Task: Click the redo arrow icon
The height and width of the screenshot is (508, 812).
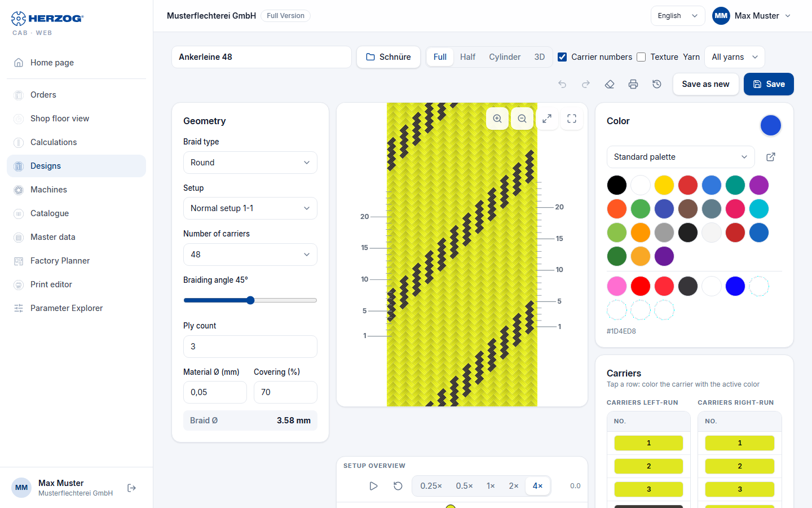Action: 586,84
